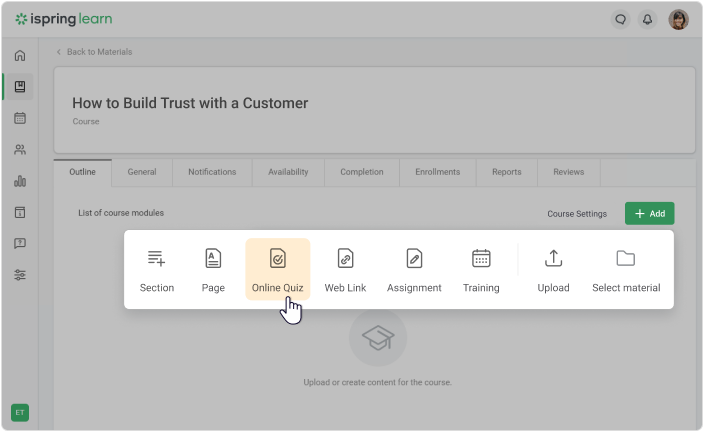Open the help question sidebar icon
Image resolution: width=704 pixels, height=432 pixels.
tap(20, 243)
